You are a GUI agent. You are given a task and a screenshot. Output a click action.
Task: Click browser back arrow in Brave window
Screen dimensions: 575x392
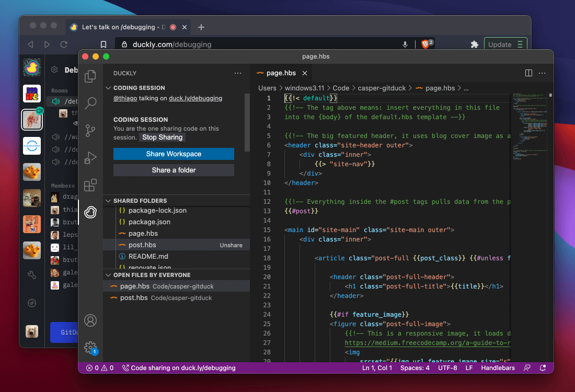[30, 44]
